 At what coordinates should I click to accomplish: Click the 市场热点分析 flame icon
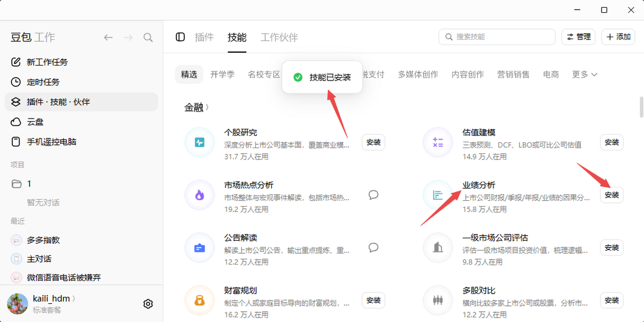pos(200,195)
